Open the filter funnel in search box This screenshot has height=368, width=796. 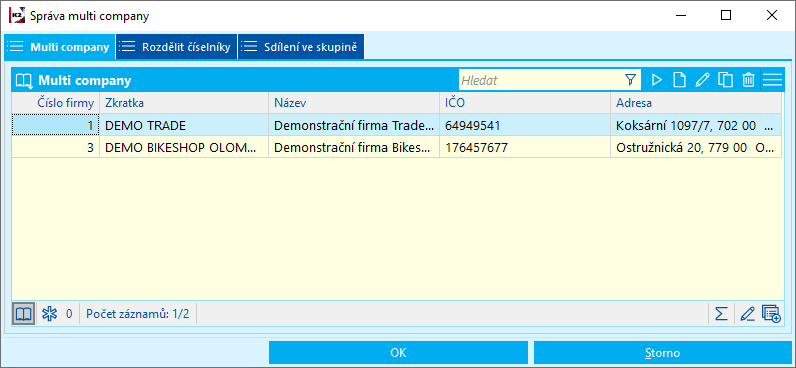631,80
